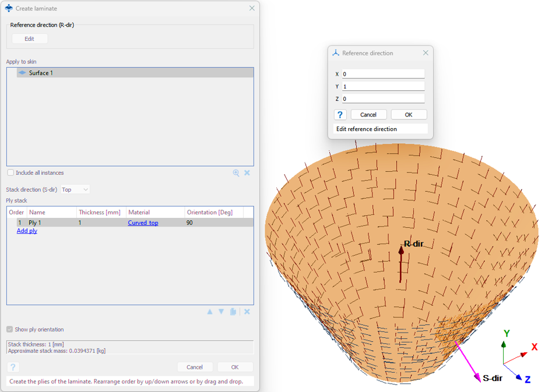Click Edit reference direction button
Image resolution: width=552 pixels, height=392 pixels.
29,39
